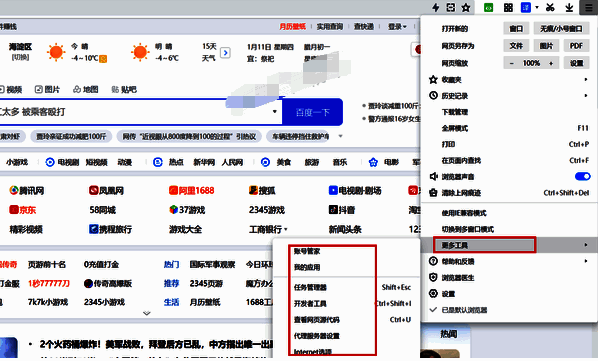Open 设置 with the gear icon

509,294
